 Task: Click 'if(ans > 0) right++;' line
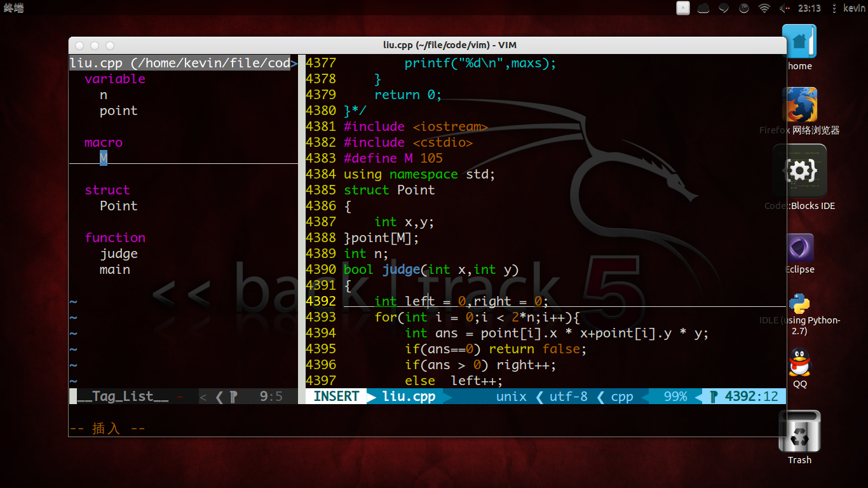[x=480, y=365]
